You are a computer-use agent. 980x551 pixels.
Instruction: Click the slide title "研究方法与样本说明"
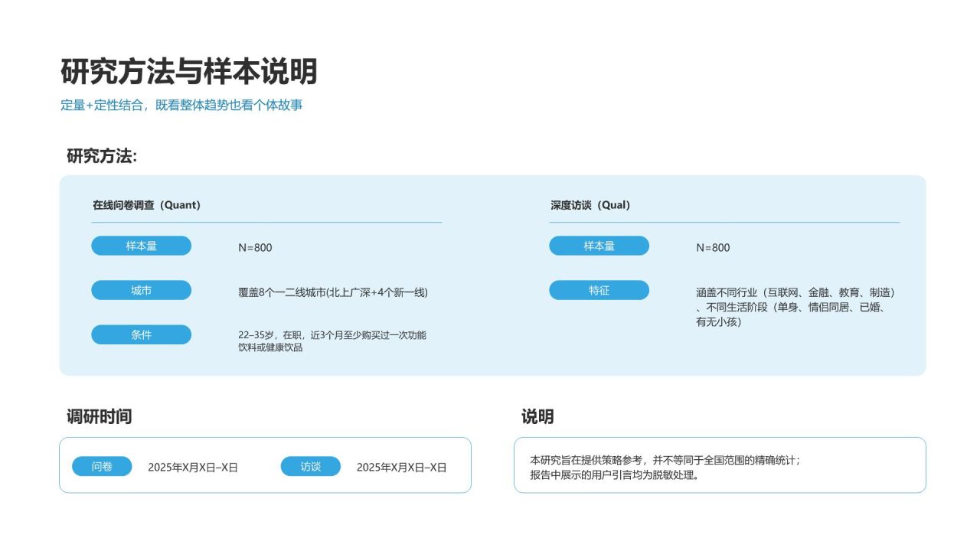pyautogui.click(x=188, y=72)
